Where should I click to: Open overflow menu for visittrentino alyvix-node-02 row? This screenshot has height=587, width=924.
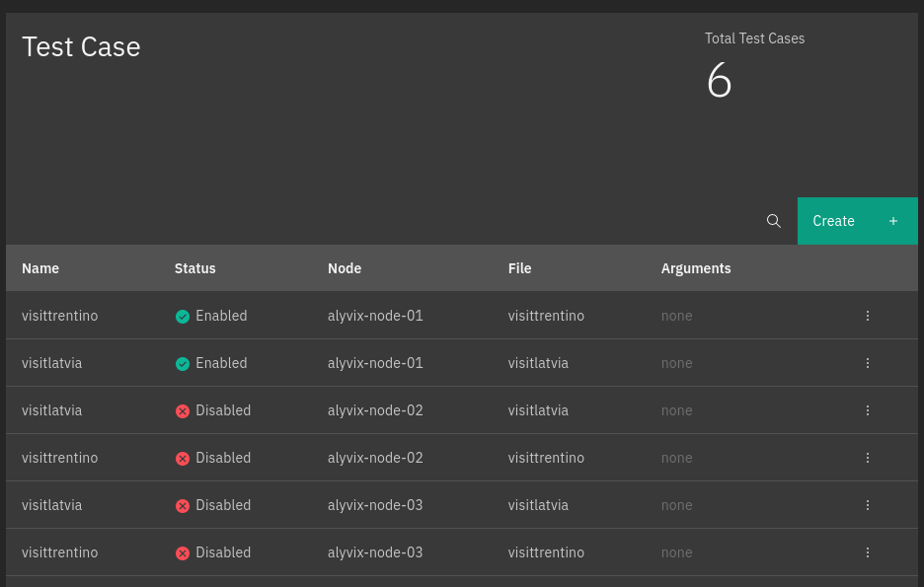point(868,458)
